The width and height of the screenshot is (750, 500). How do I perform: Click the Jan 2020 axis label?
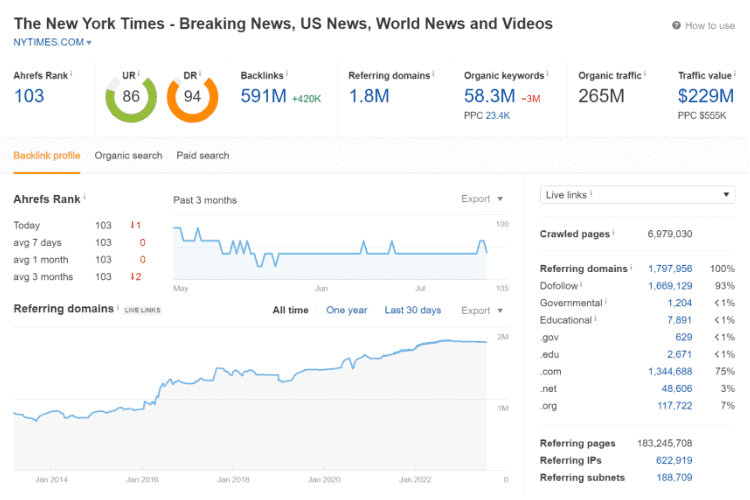click(324, 479)
